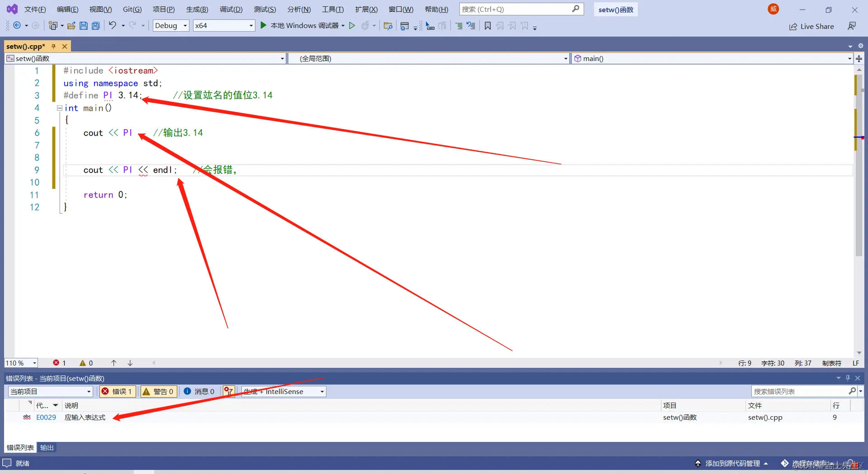This screenshot has width=868, height=474.
Task: Click 添加到源代码管理 in status bar
Action: 732,464
